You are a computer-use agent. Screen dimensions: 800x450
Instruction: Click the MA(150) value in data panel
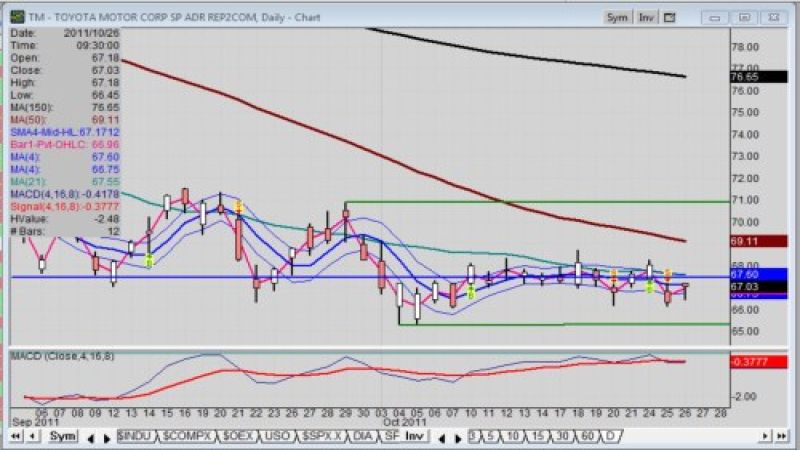pyautogui.click(x=106, y=107)
